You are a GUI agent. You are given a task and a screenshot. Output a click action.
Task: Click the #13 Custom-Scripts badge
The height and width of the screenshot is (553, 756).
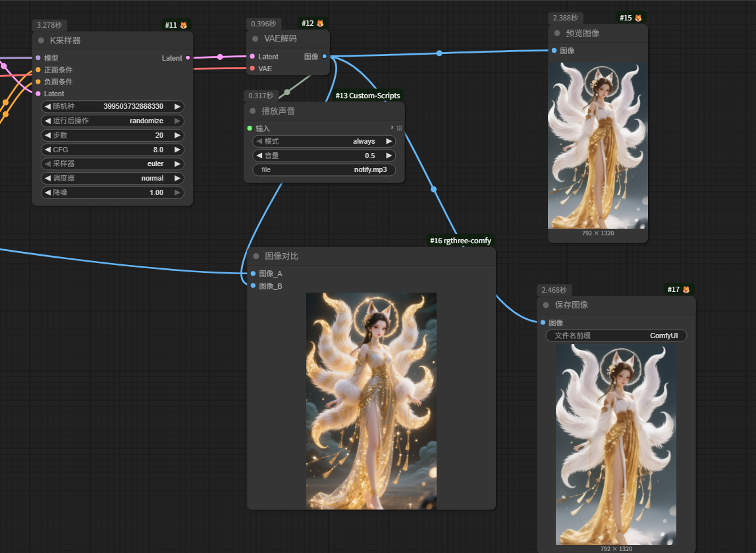click(x=368, y=96)
